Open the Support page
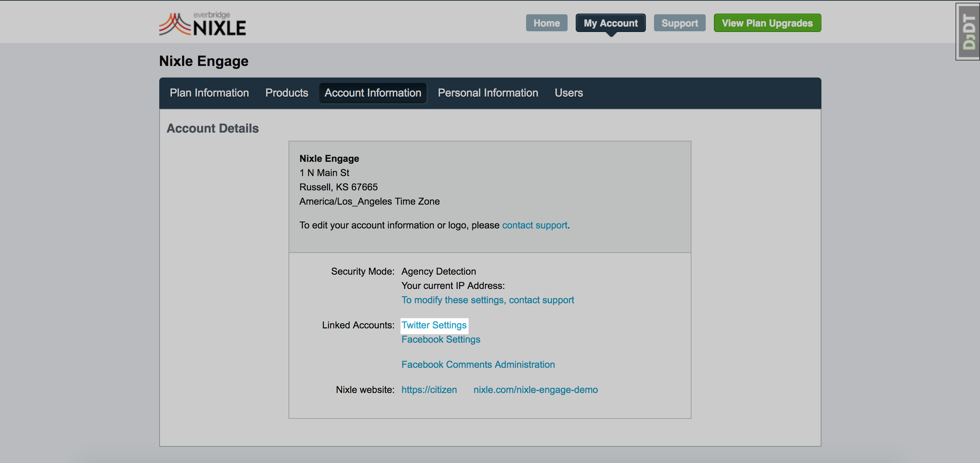The width and height of the screenshot is (980, 463). (680, 23)
